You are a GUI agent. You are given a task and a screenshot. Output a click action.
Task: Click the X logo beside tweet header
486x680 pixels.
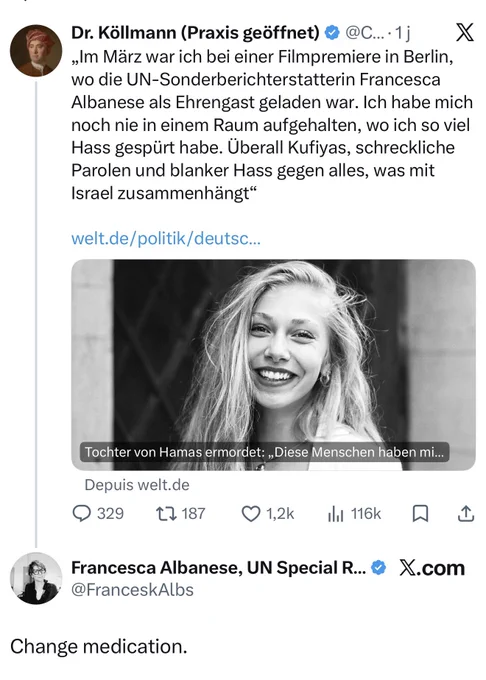click(465, 32)
